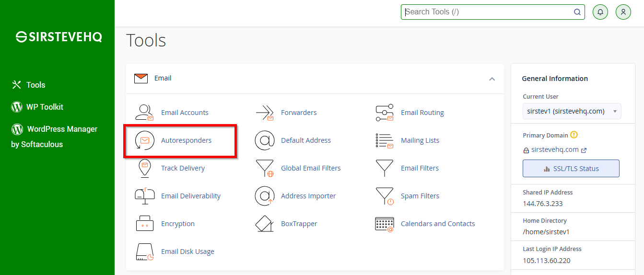
Task: Open the Mailing Lists link
Action: point(420,140)
